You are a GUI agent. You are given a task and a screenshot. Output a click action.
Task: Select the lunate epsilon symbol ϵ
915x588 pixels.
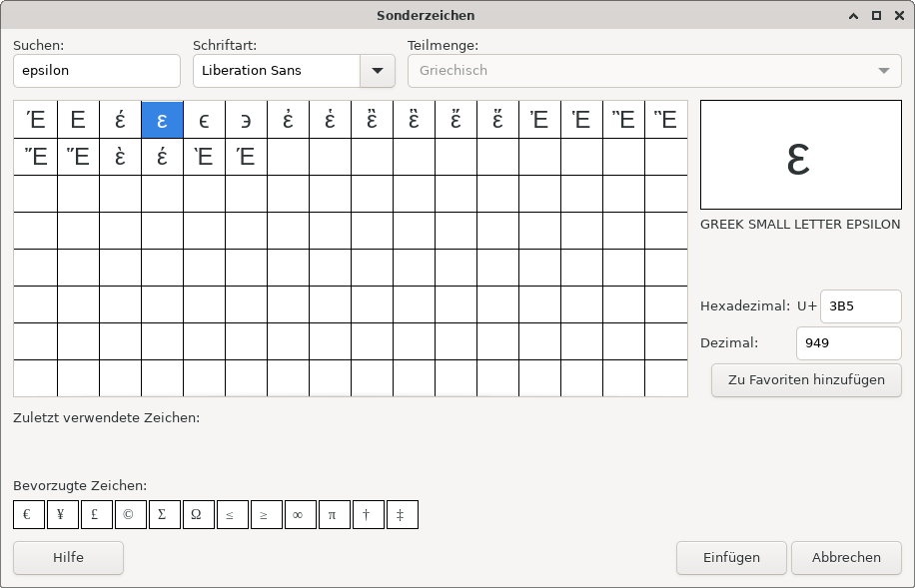(204, 120)
